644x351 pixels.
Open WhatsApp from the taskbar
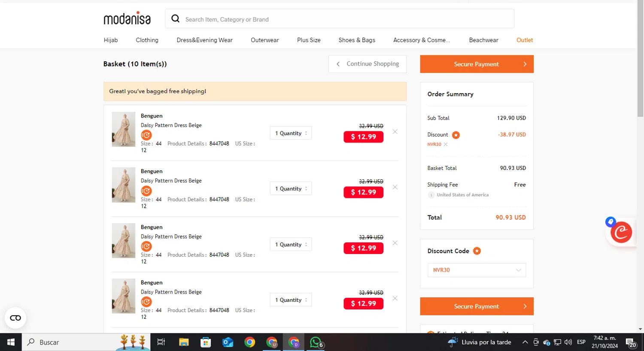click(x=316, y=342)
